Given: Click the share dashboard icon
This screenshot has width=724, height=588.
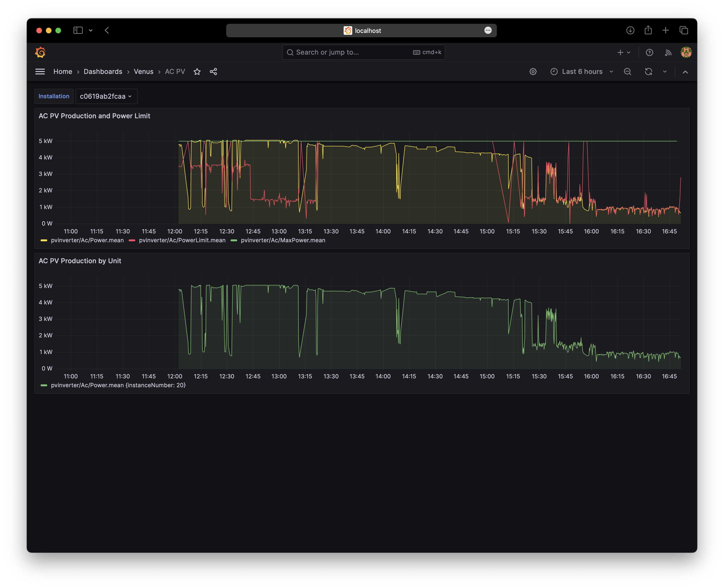Looking at the screenshot, I should [x=213, y=72].
